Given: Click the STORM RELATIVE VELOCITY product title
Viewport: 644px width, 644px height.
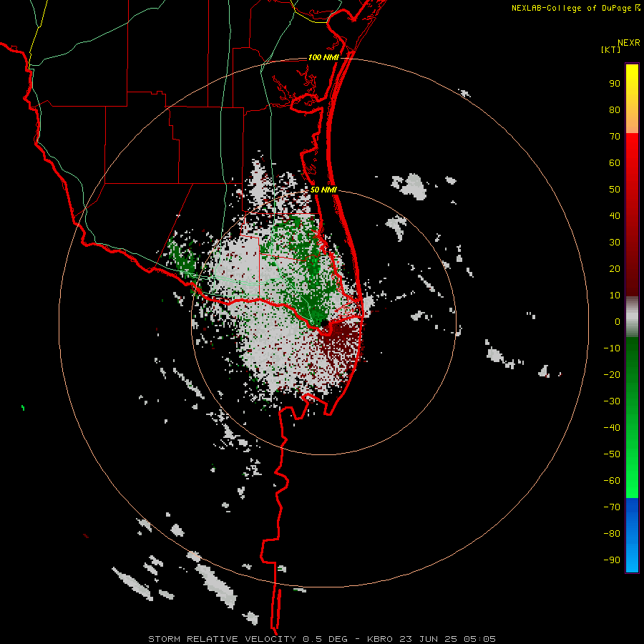Looking at the screenshot, I should coord(222,639).
